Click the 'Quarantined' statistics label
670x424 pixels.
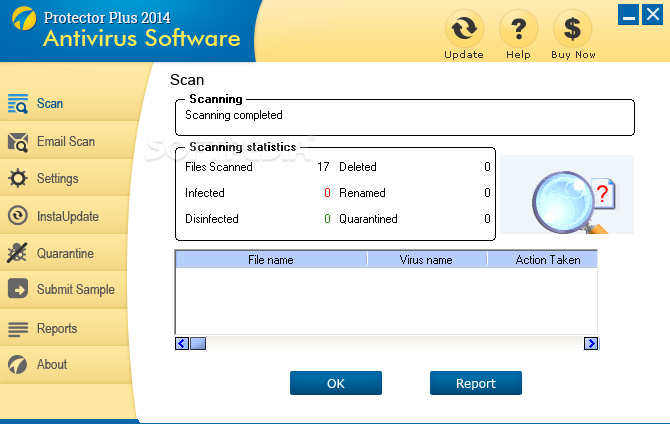[368, 219]
